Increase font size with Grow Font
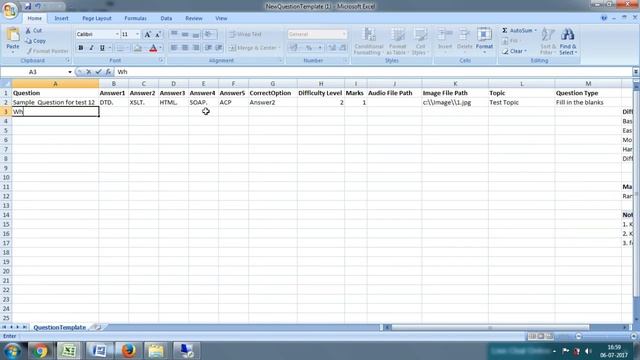Image resolution: width=640 pixels, height=360 pixels. 148,34
